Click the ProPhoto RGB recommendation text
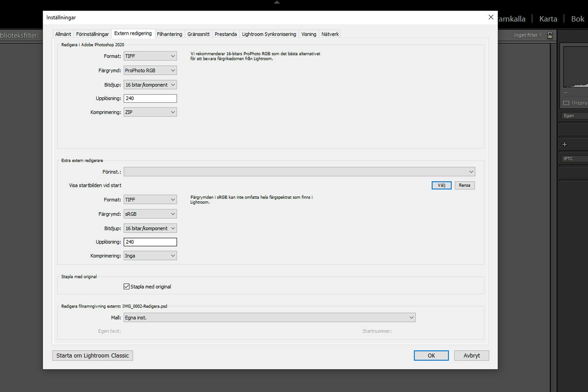Screen dimensions: 588x392 255,56
